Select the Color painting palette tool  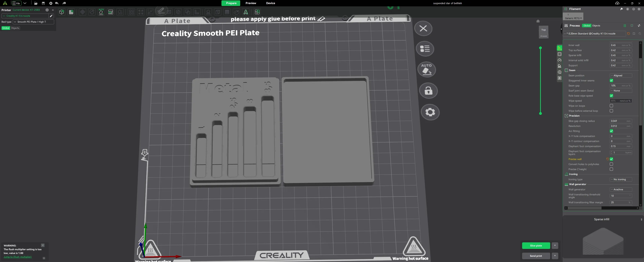click(x=236, y=12)
